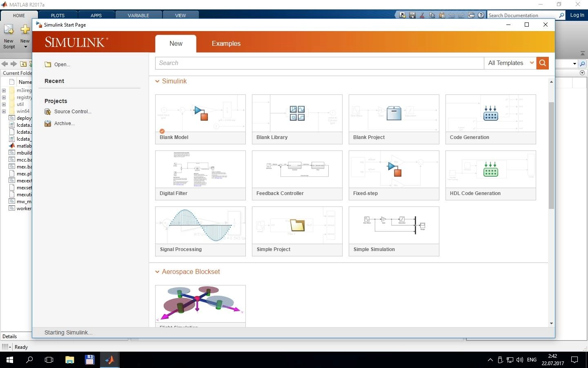Click the back arrow in folder toolbar
Image resolution: width=588 pixels, height=368 pixels.
point(5,64)
